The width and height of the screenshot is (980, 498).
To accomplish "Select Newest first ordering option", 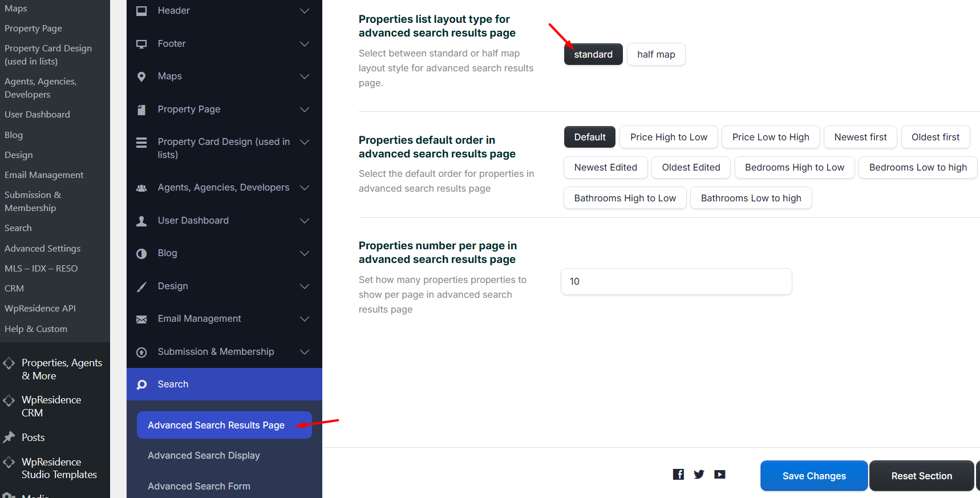I will [x=860, y=137].
